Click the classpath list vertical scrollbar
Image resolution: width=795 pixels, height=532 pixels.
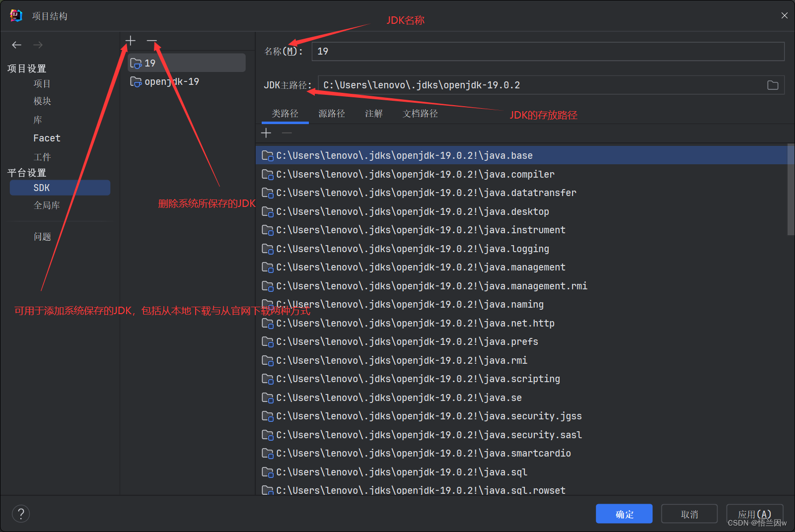791,190
